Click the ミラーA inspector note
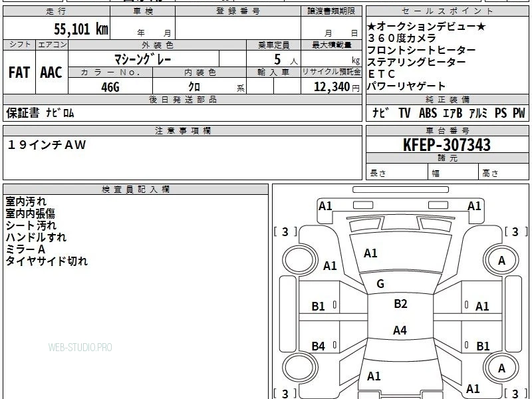 25,249
